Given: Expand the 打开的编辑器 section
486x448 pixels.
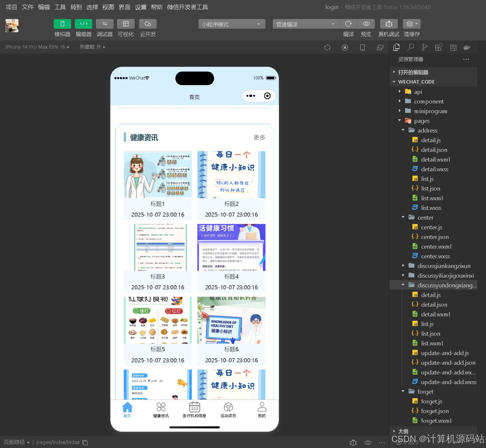Looking at the screenshot, I should tap(433, 72).
